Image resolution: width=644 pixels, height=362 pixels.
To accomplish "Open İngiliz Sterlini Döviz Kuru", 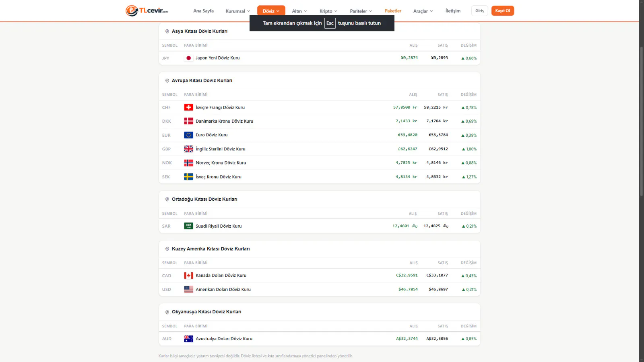I will click(x=221, y=149).
